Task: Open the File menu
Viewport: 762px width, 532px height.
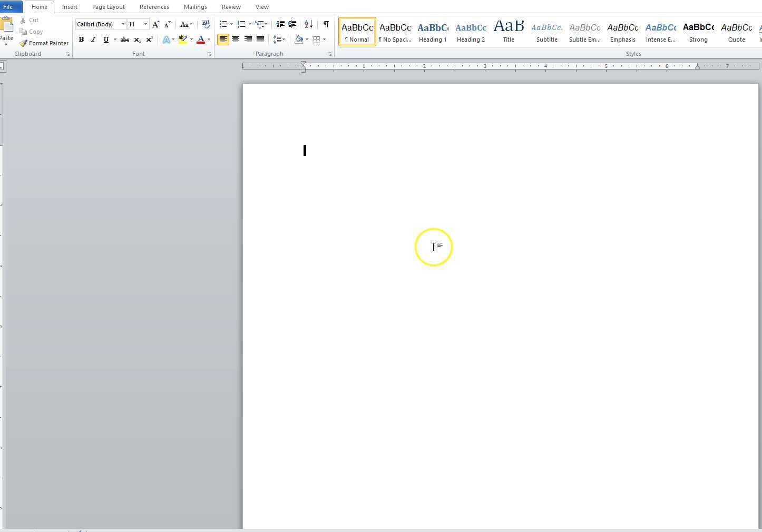Action: pos(8,6)
